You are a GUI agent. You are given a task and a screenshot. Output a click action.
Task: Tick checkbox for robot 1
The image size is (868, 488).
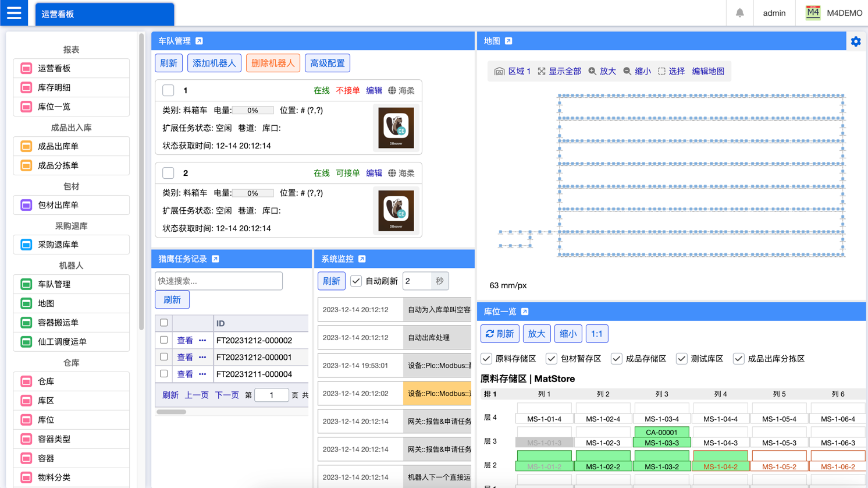coord(168,90)
